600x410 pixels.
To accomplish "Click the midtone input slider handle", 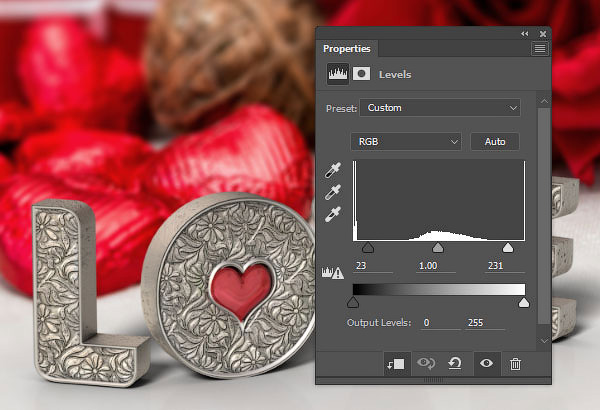I will (438, 247).
